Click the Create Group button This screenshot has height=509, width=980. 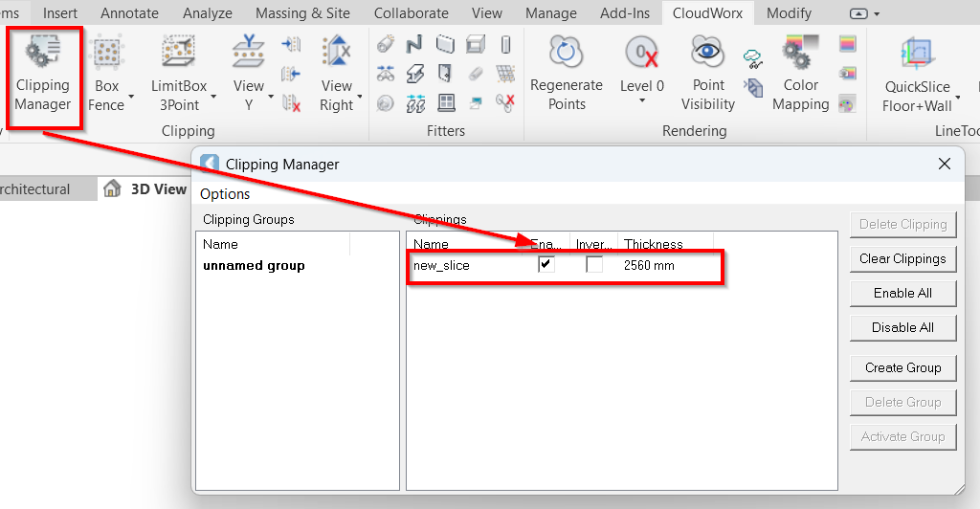(x=902, y=367)
